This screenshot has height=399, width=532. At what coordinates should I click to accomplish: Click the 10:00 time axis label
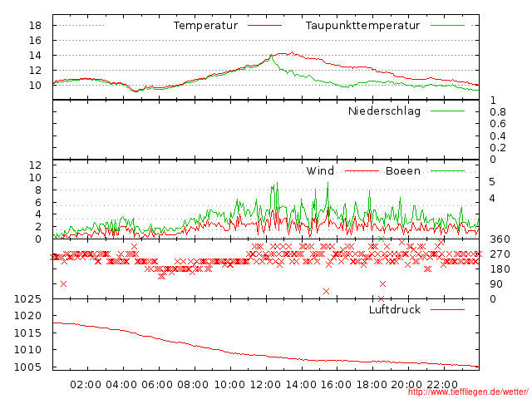point(229,385)
